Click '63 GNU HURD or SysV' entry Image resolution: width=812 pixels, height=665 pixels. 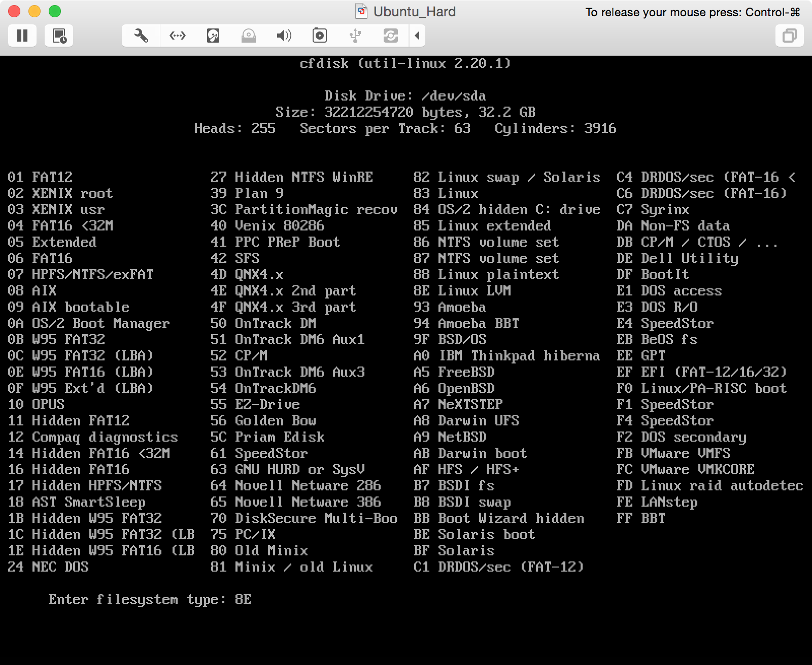tap(288, 470)
